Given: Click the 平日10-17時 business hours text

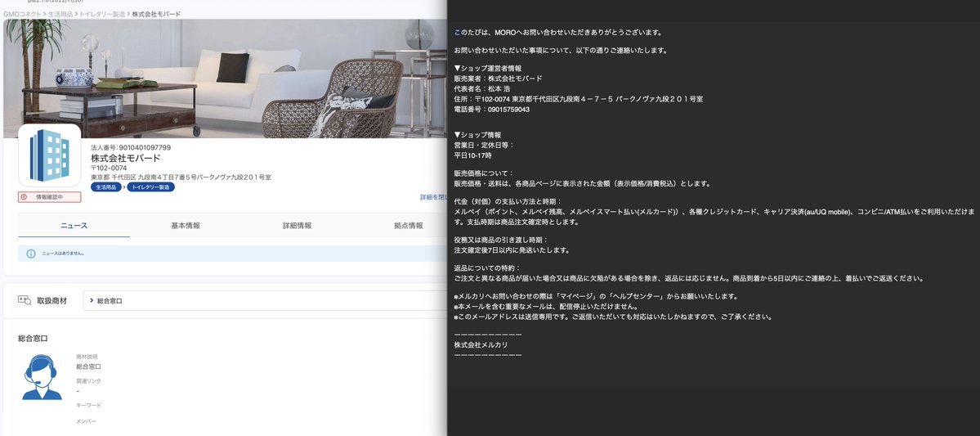Looking at the screenshot, I should tap(472, 155).
